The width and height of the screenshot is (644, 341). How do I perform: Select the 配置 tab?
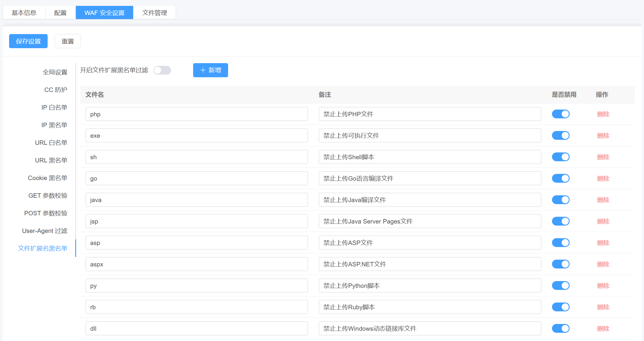click(61, 13)
